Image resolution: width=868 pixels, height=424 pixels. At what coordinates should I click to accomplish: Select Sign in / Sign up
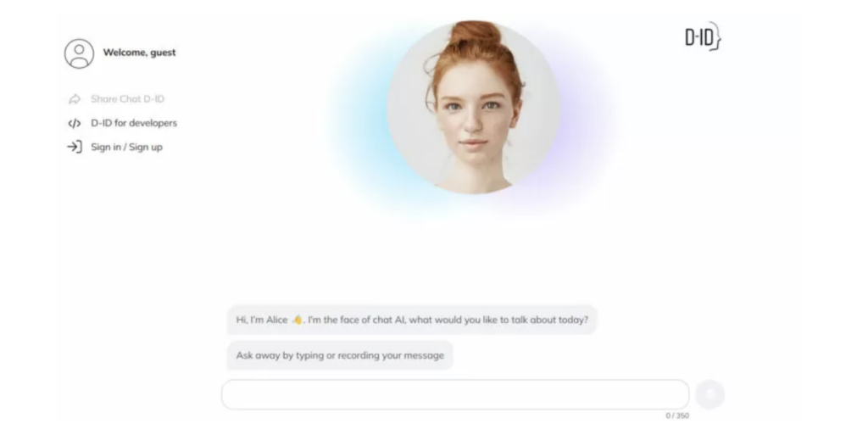point(127,147)
